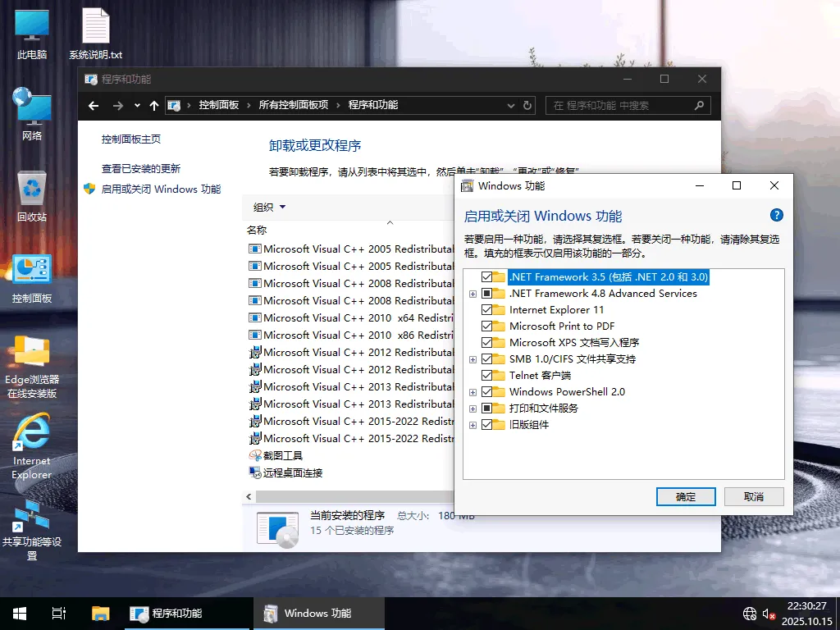The height and width of the screenshot is (630, 840).
Task: Expand the 旧版组件 tree node
Action: pyautogui.click(x=472, y=424)
